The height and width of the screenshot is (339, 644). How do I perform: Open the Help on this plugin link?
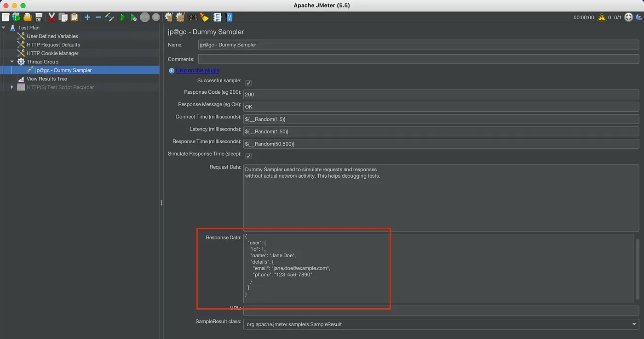pos(197,71)
